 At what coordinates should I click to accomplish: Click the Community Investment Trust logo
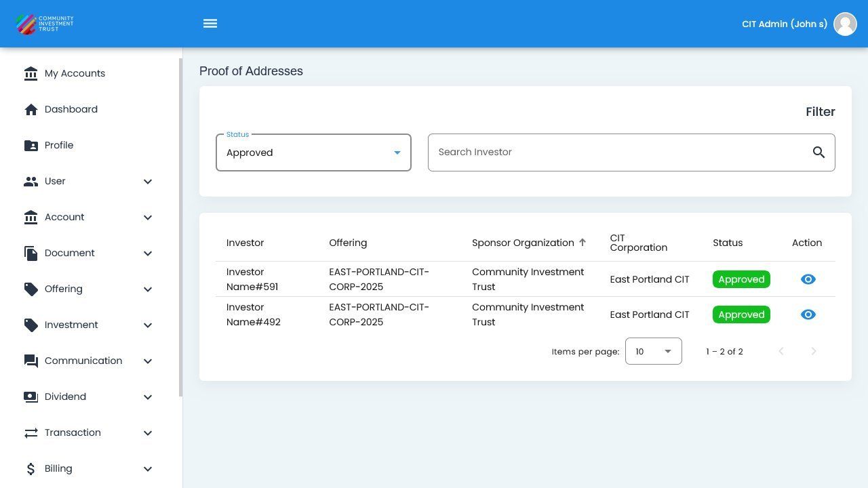pyautogui.click(x=45, y=24)
